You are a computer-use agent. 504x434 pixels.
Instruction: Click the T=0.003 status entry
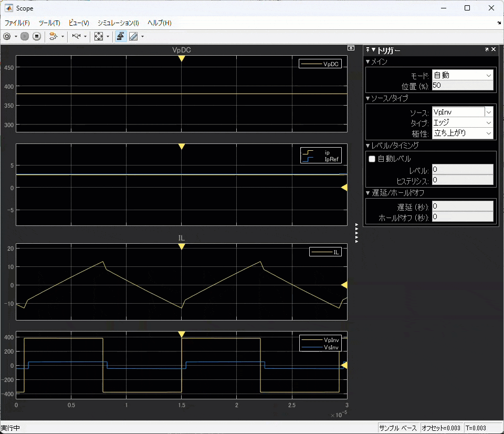tap(476, 428)
